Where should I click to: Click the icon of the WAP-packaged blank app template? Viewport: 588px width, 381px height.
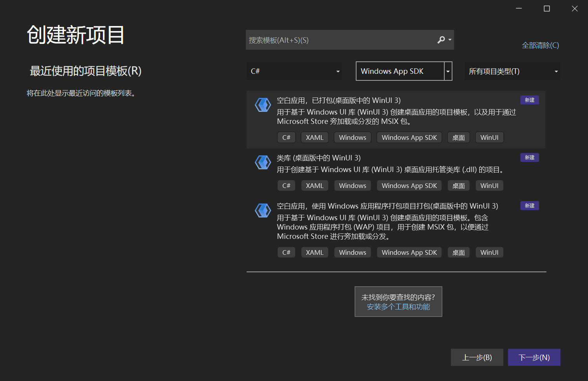(x=263, y=211)
